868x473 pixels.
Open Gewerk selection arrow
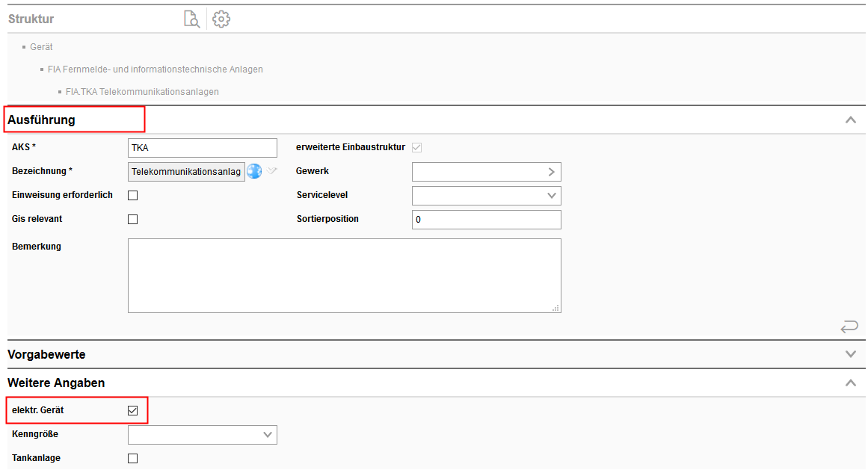click(x=551, y=172)
